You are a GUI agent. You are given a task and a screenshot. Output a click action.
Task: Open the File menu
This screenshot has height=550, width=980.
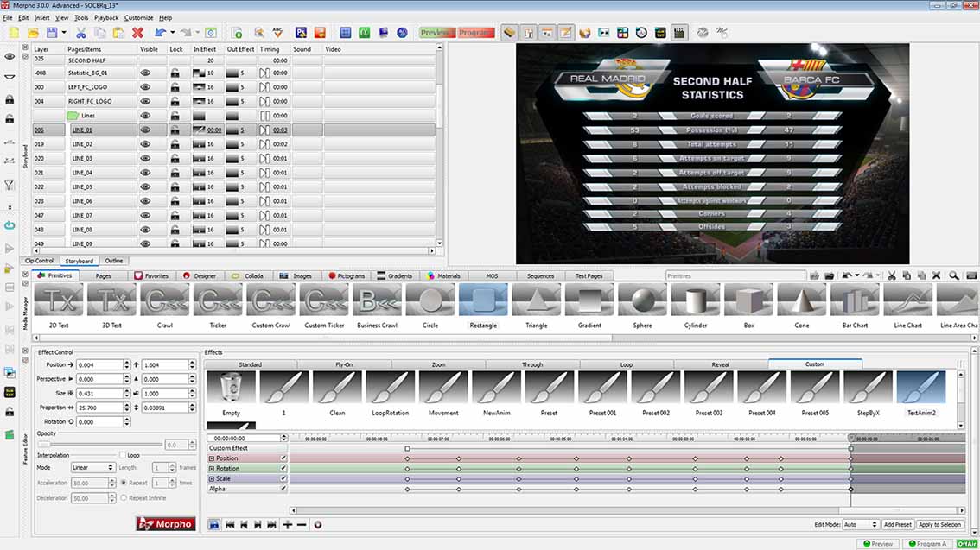click(8, 17)
